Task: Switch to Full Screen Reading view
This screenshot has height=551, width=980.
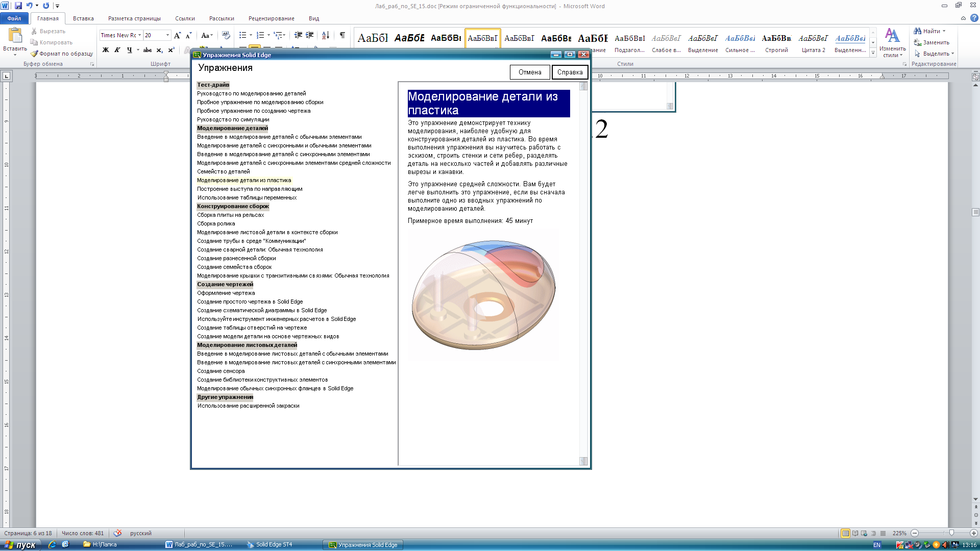Action: (x=855, y=533)
